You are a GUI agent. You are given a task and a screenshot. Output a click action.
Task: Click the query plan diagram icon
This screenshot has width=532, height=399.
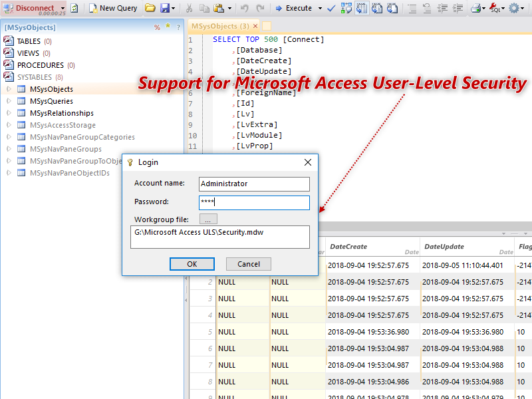346,8
